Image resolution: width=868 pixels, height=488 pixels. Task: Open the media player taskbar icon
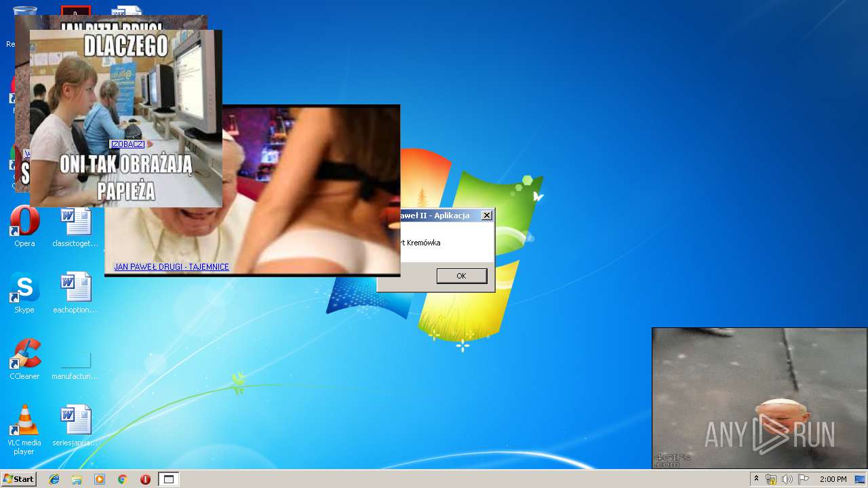pos(100,479)
